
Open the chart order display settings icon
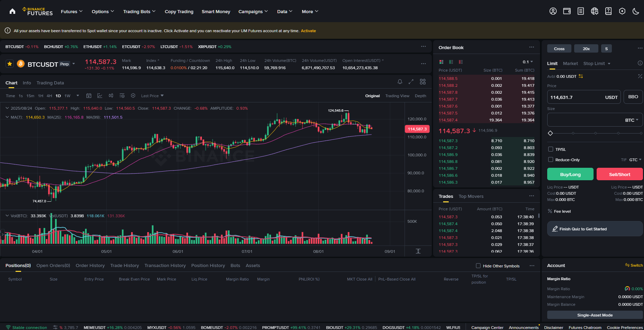click(x=122, y=96)
